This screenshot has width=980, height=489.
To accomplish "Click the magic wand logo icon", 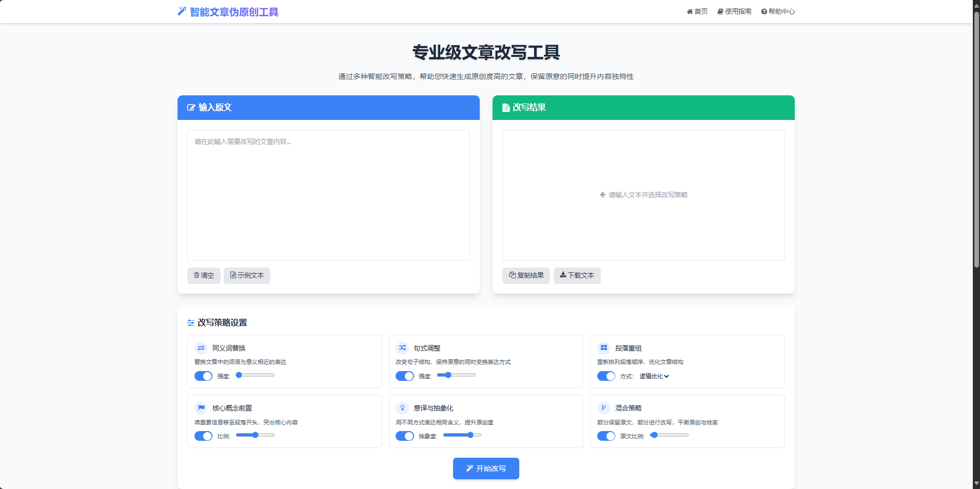I will tap(182, 11).
